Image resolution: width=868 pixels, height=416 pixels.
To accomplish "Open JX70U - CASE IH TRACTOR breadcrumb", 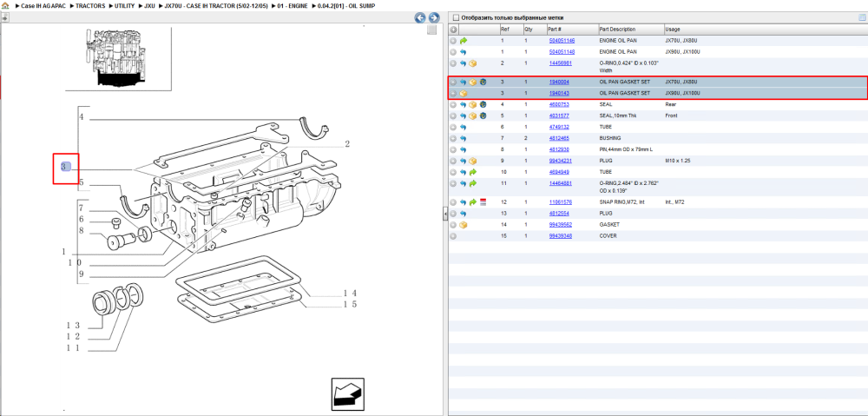I will (x=214, y=5).
